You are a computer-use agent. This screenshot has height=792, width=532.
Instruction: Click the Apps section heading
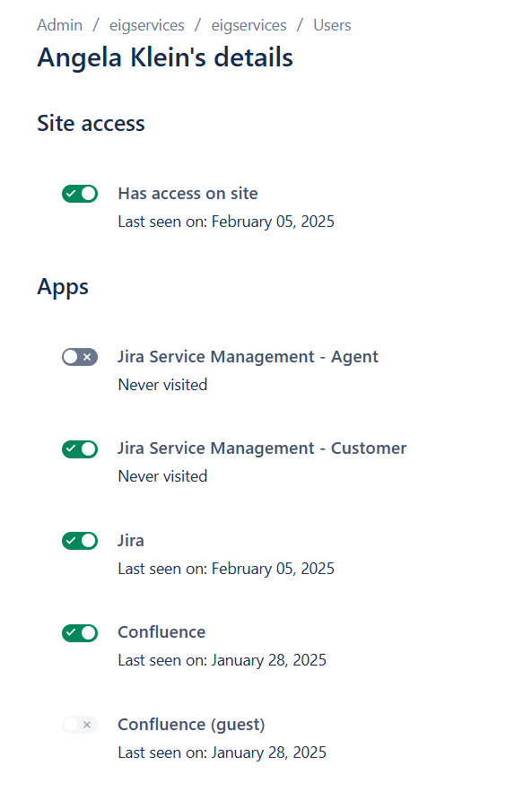coord(63,287)
